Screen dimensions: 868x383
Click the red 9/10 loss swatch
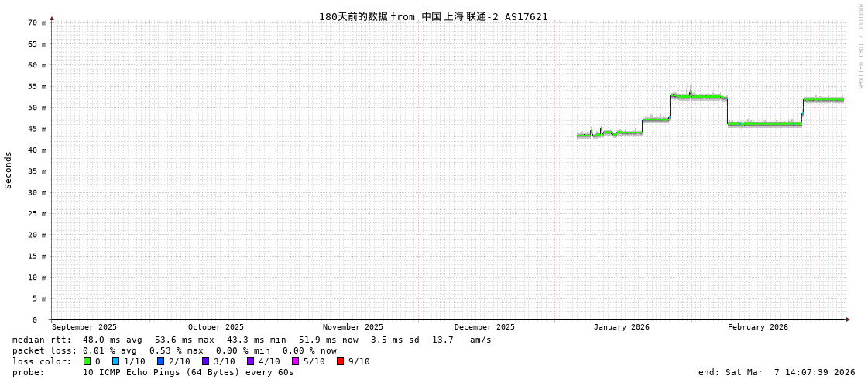point(340,361)
